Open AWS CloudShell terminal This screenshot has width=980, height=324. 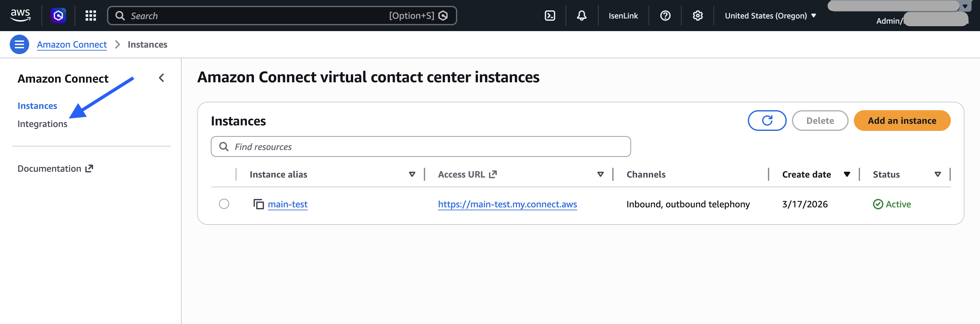550,16
